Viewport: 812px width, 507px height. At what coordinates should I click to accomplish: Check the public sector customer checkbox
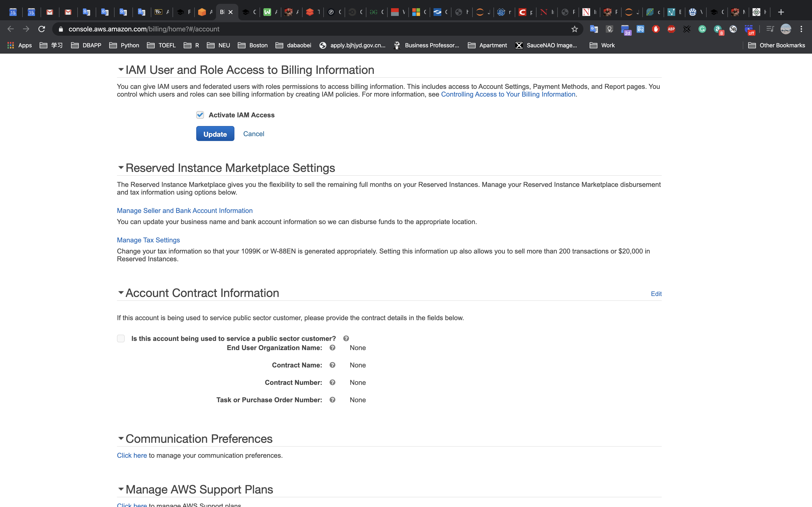pos(121,338)
